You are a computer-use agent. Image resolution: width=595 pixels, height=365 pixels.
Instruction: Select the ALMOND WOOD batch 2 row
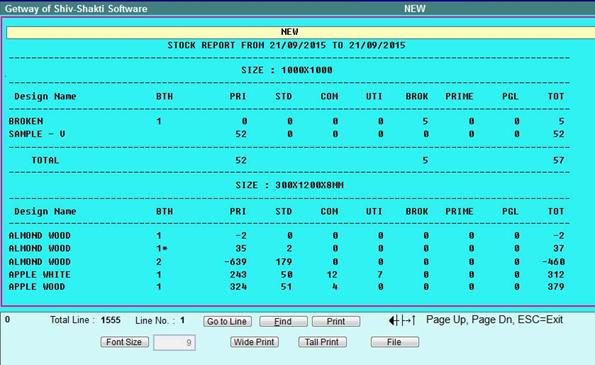tap(287, 262)
